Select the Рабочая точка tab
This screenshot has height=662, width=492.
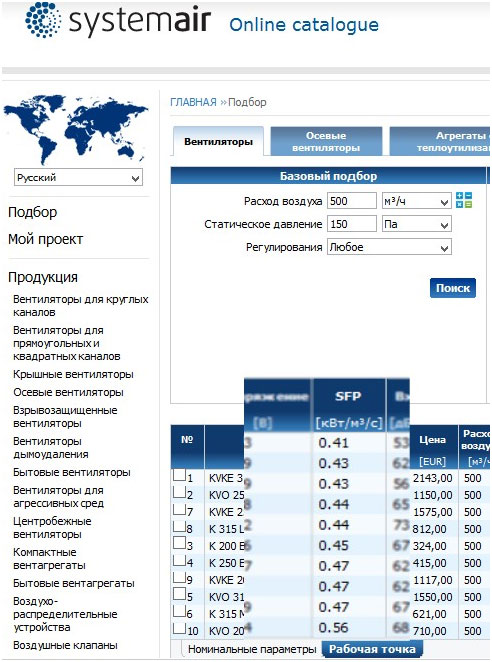[x=372, y=649]
